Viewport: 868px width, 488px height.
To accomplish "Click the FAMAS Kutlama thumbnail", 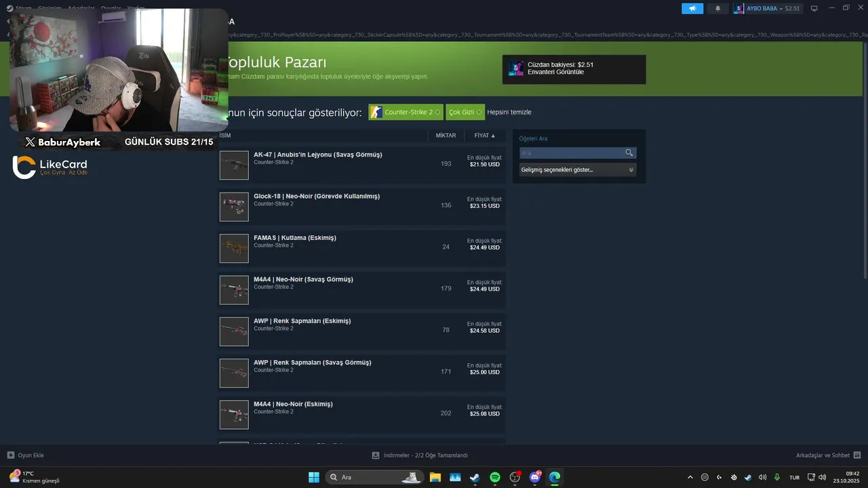I will pos(234,249).
